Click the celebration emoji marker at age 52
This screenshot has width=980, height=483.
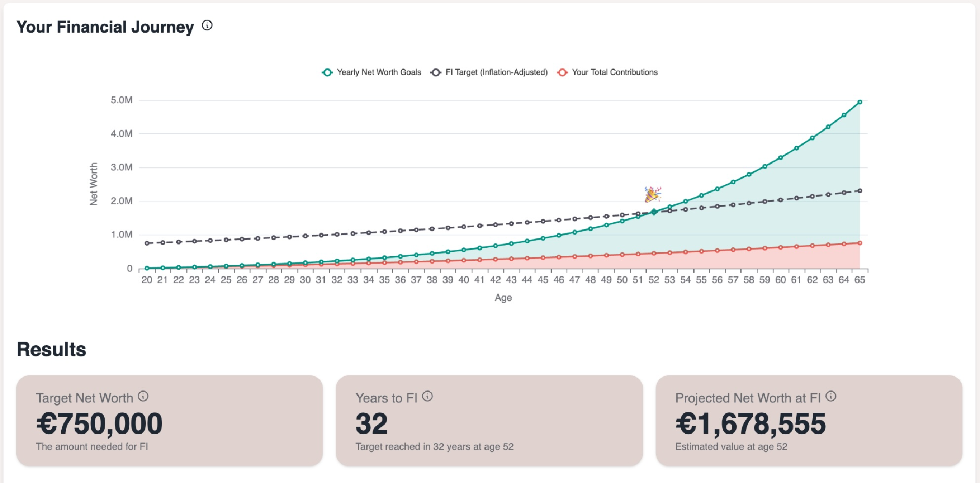(654, 193)
